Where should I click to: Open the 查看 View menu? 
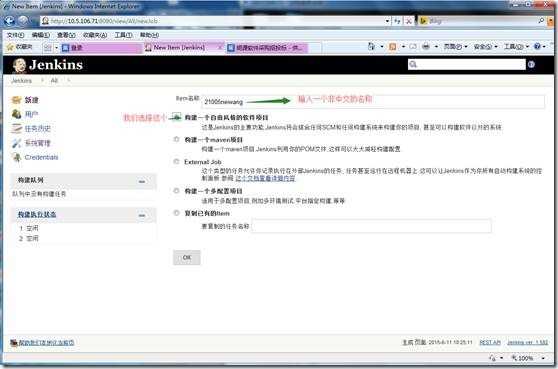(66, 35)
